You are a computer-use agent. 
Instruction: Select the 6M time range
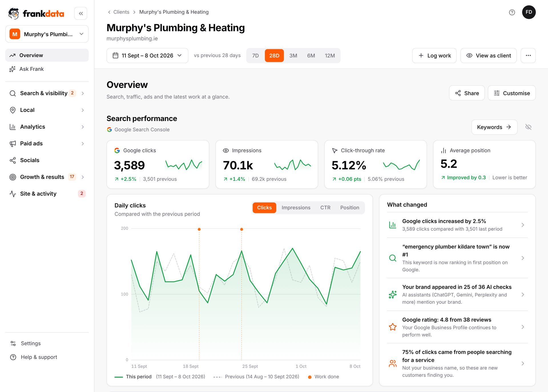click(311, 55)
